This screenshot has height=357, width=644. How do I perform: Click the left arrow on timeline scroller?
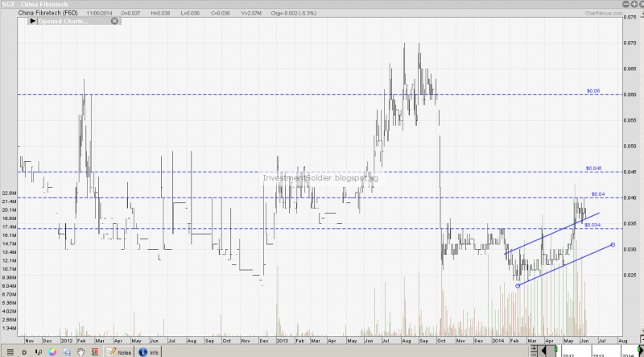coord(543,351)
